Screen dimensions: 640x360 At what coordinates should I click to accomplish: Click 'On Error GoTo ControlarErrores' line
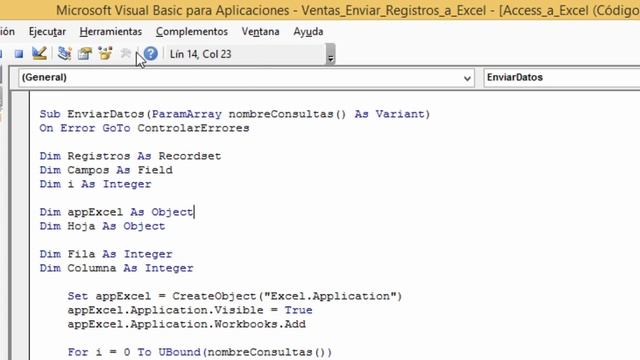144,128
